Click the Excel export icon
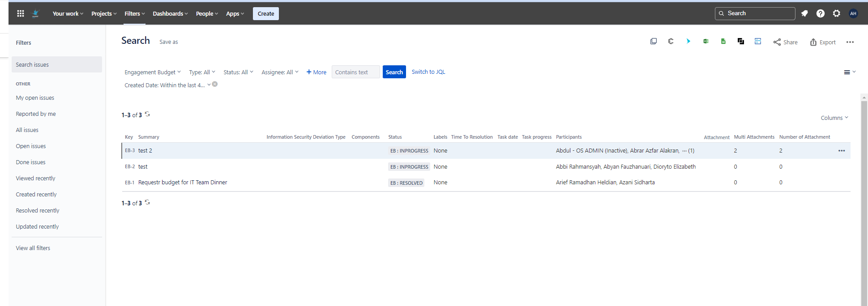This screenshot has width=868, height=306. 706,41
